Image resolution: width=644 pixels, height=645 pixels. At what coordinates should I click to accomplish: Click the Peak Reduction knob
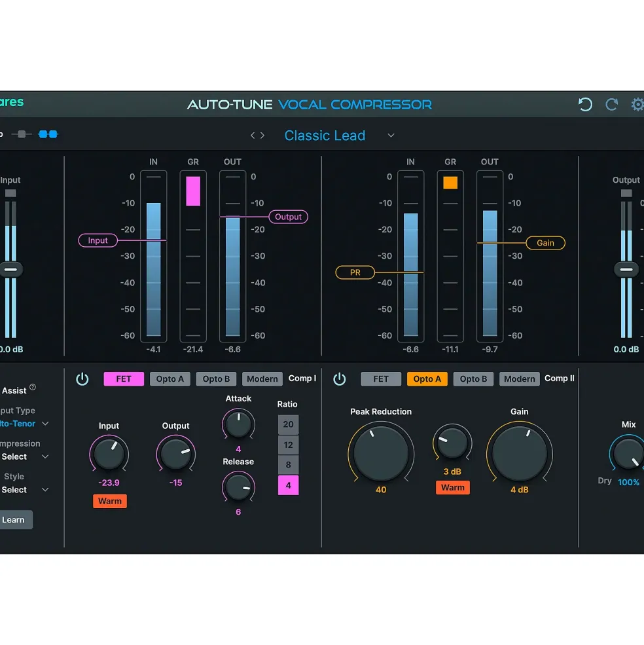(x=381, y=453)
